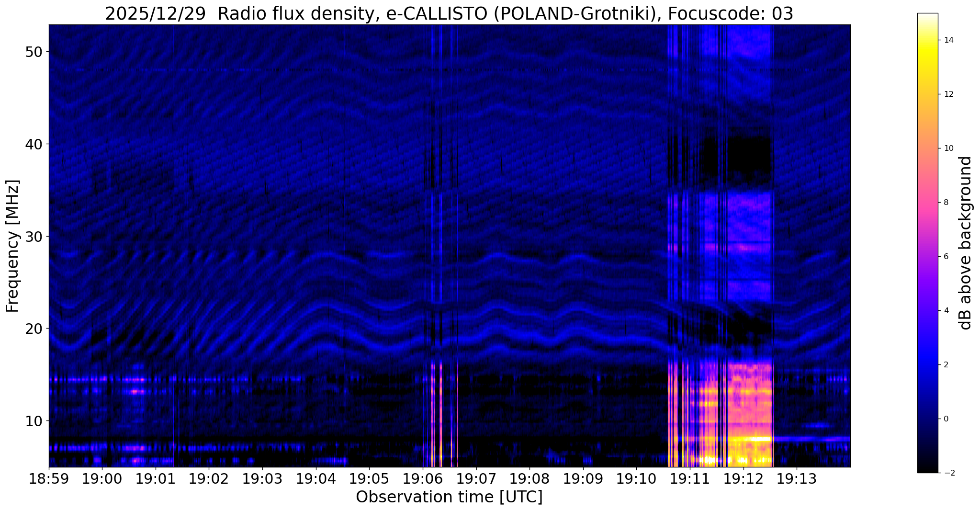Click the 19:03 time tick label
The image size is (980, 511).
(x=262, y=478)
